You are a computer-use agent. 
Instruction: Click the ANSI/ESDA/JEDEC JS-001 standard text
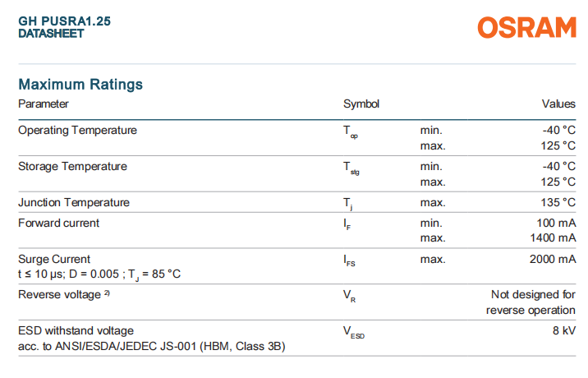point(151,346)
